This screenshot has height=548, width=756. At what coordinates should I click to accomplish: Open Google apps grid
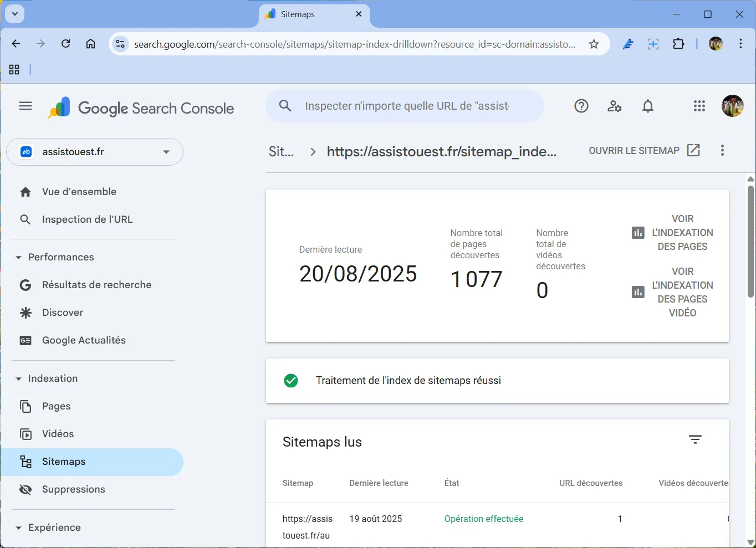tap(699, 106)
